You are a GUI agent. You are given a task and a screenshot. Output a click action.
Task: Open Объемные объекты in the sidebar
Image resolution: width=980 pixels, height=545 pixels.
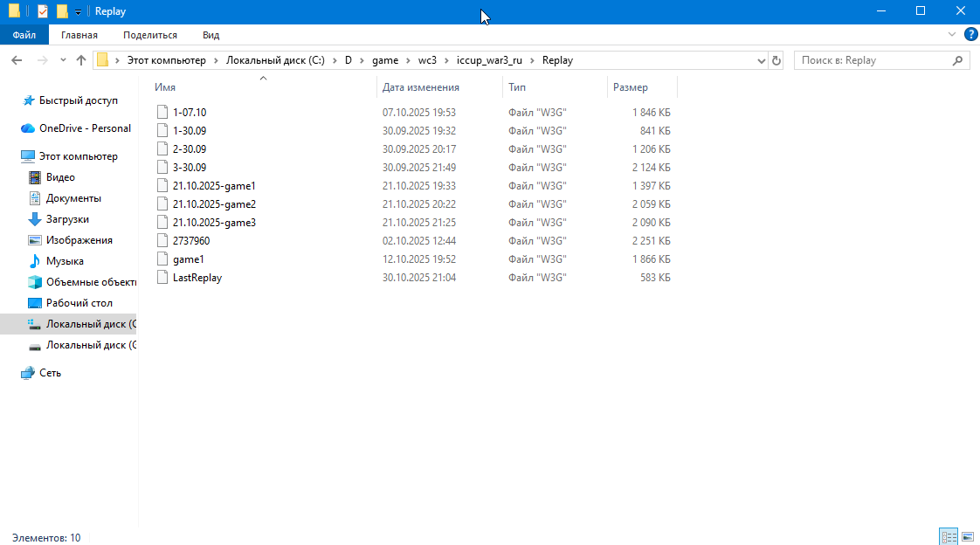coord(91,282)
